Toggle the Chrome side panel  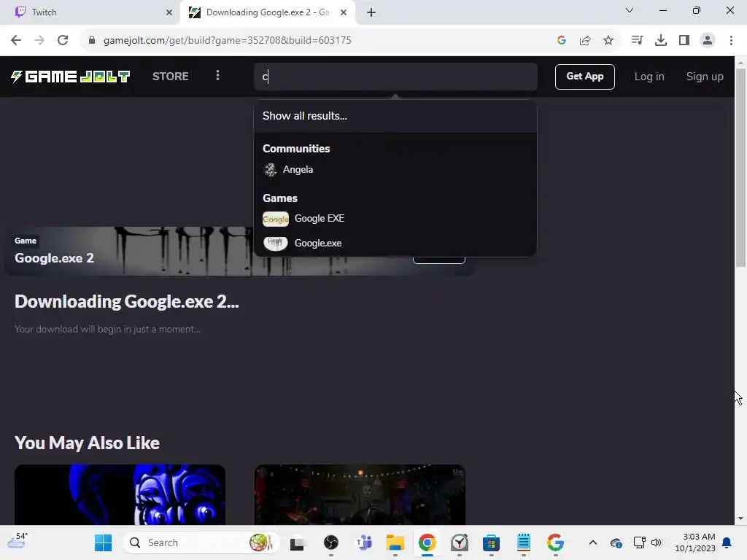pos(684,41)
